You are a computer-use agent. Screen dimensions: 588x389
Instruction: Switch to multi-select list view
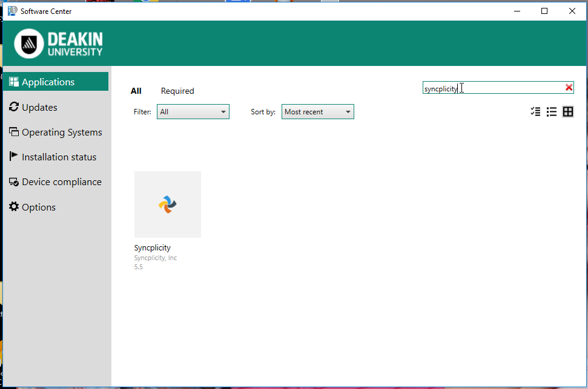[535, 112]
